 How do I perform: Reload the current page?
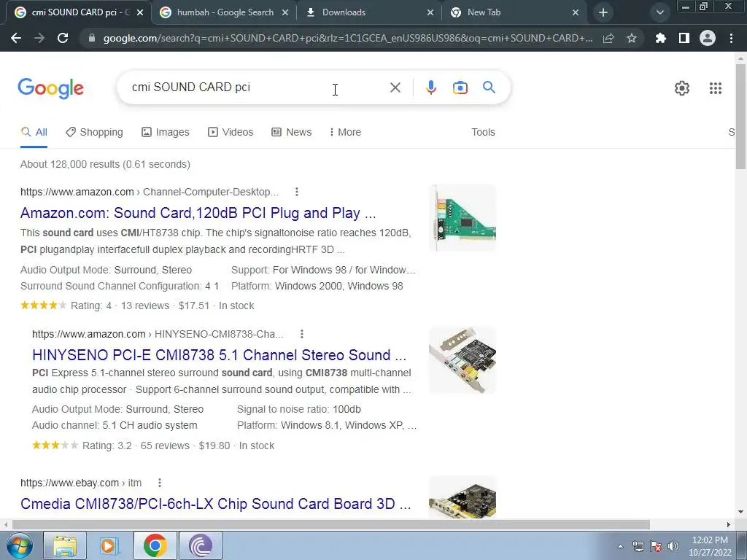63,38
